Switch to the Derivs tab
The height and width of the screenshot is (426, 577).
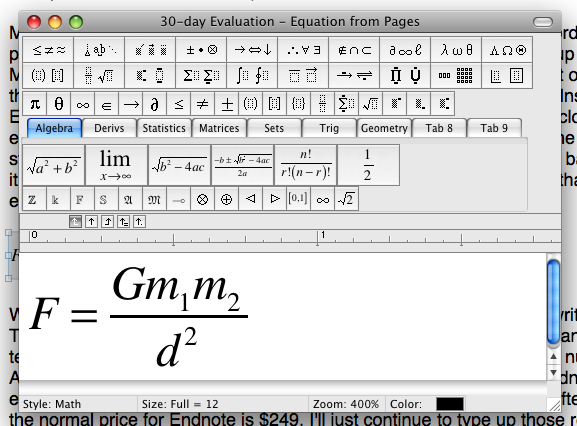[109, 128]
